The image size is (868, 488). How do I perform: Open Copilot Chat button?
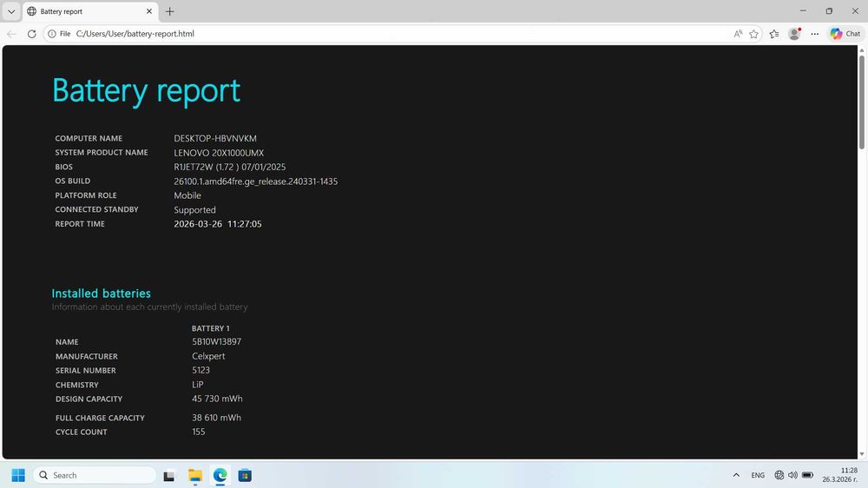845,34
